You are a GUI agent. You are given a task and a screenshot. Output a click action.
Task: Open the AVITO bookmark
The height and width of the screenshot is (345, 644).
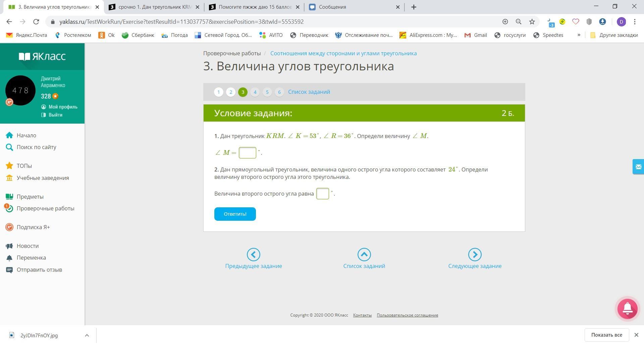[x=271, y=35]
